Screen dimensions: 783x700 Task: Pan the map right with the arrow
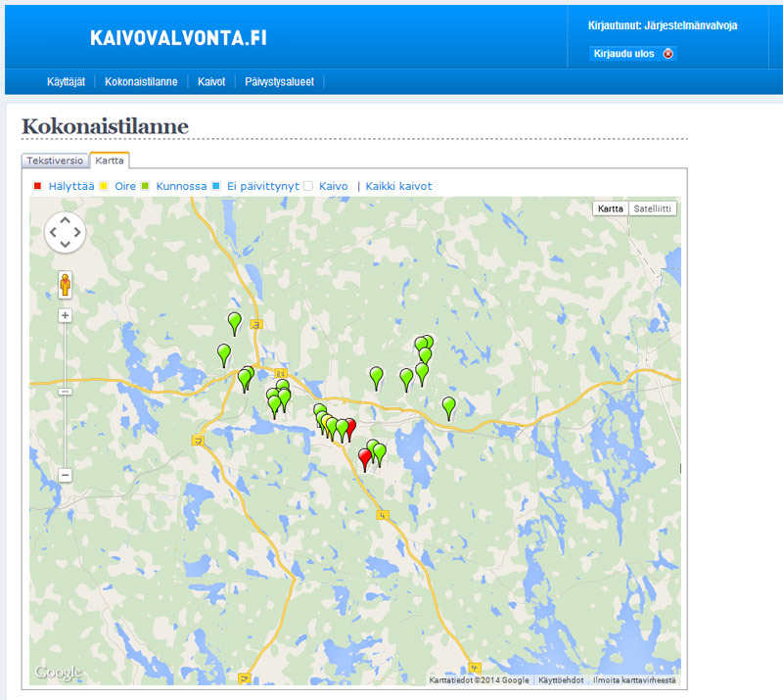coord(77,233)
